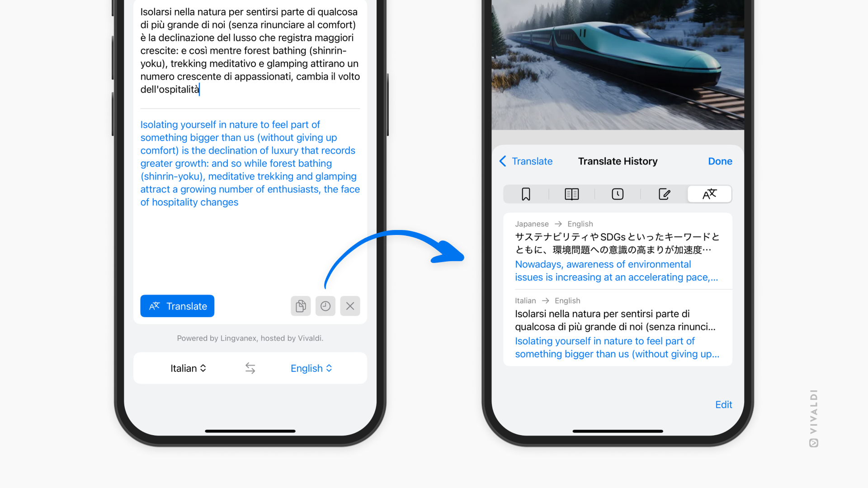This screenshot has width=868, height=488.
Task: Click Done to close translate history
Action: [x=720, y=161]
